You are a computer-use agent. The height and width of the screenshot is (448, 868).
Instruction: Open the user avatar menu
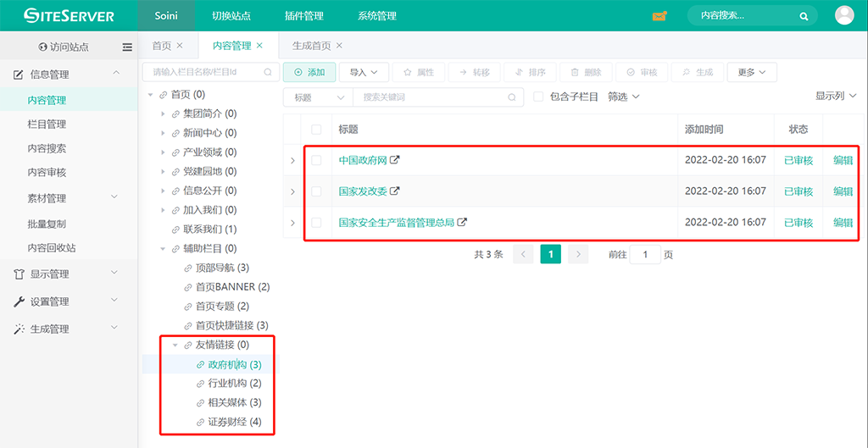(x=844, y=15)
